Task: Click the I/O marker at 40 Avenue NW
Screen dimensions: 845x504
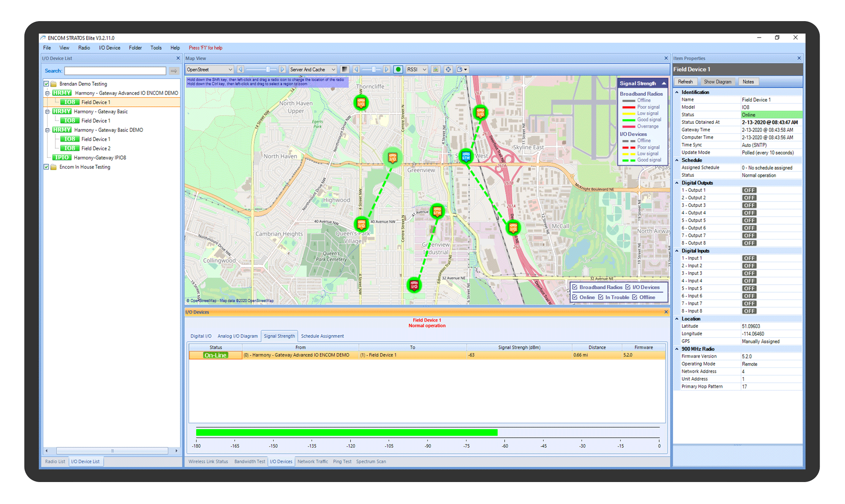Action: [361, 224]
